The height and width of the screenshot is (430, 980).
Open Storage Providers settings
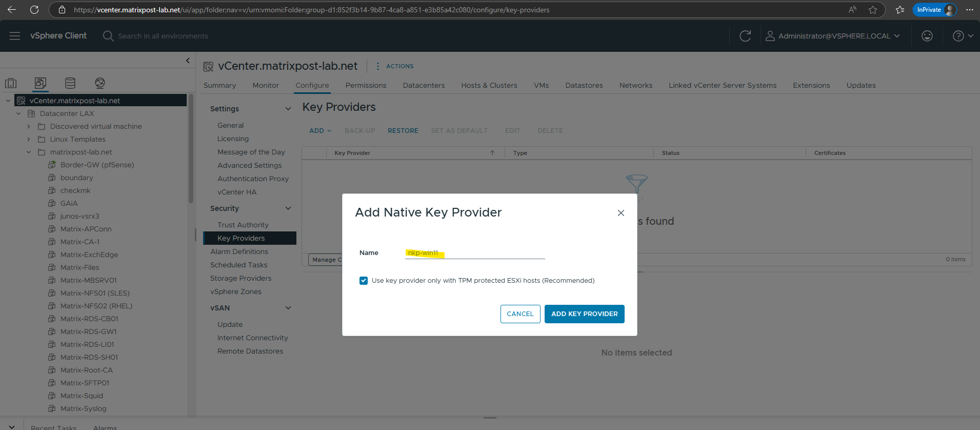click(x=241, y=278)
